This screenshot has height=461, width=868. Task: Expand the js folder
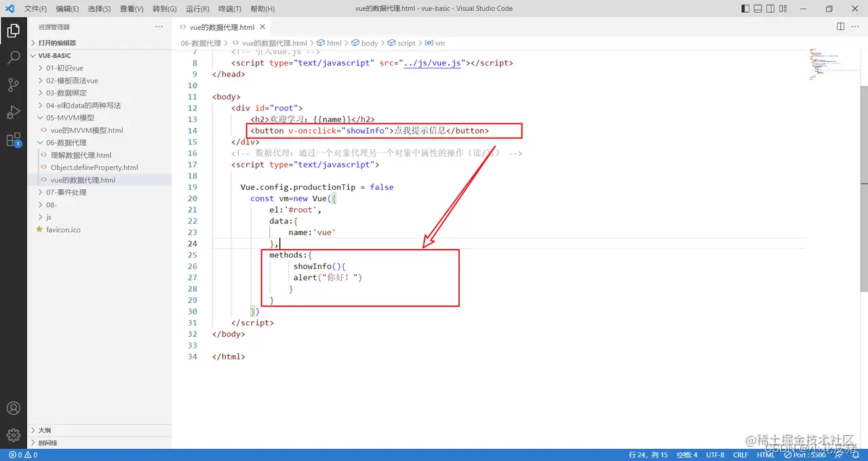(100, 217)
